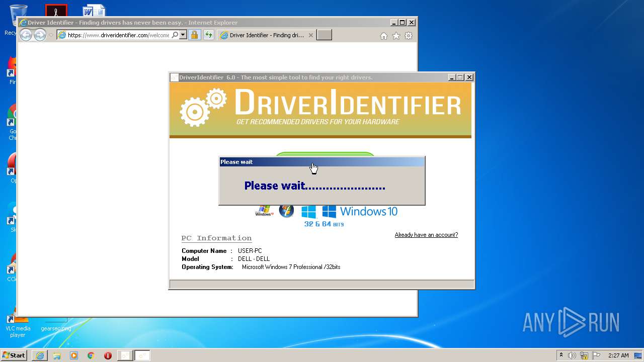Click the 'DELL - DELL' model text

pyautogui.click(x=254, y=259)
